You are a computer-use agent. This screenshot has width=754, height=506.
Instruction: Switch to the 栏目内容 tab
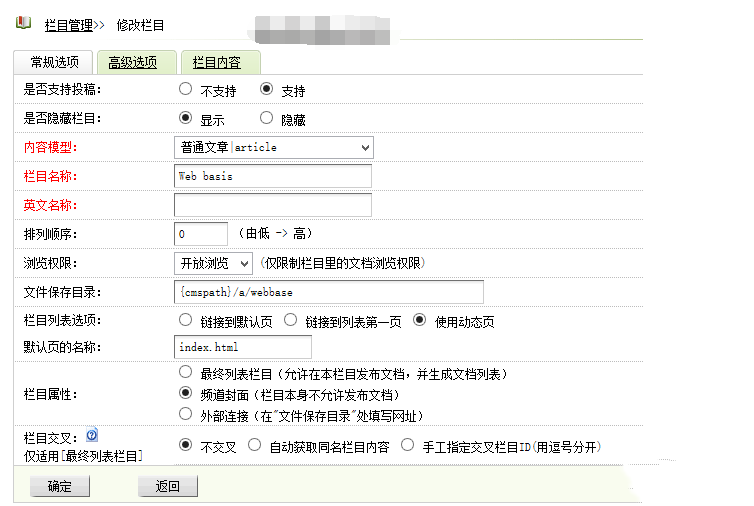pyautogui.click(x=216, y=62)
